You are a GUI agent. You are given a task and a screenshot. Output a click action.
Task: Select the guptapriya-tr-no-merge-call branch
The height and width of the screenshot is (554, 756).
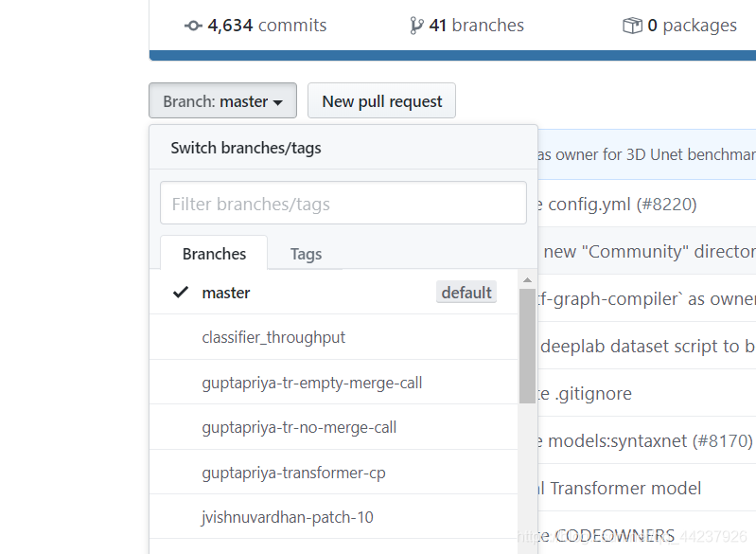pos(334,427)
